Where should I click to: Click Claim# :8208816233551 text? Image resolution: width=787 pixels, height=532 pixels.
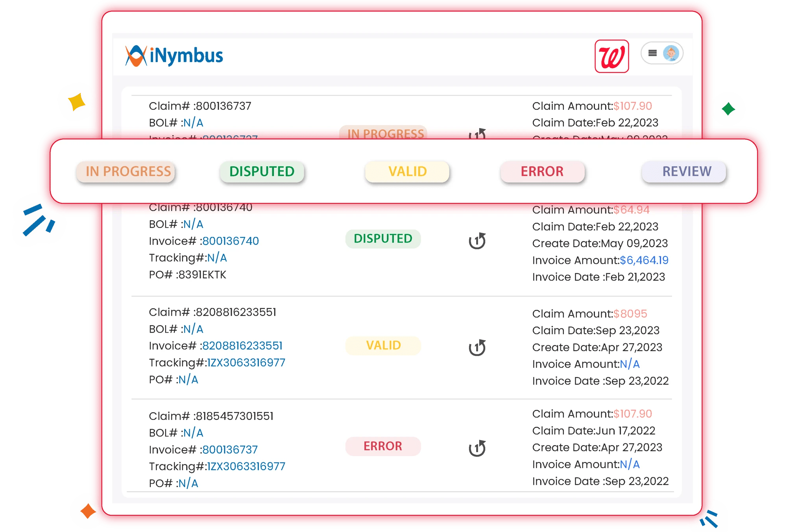tap(212, 312)
